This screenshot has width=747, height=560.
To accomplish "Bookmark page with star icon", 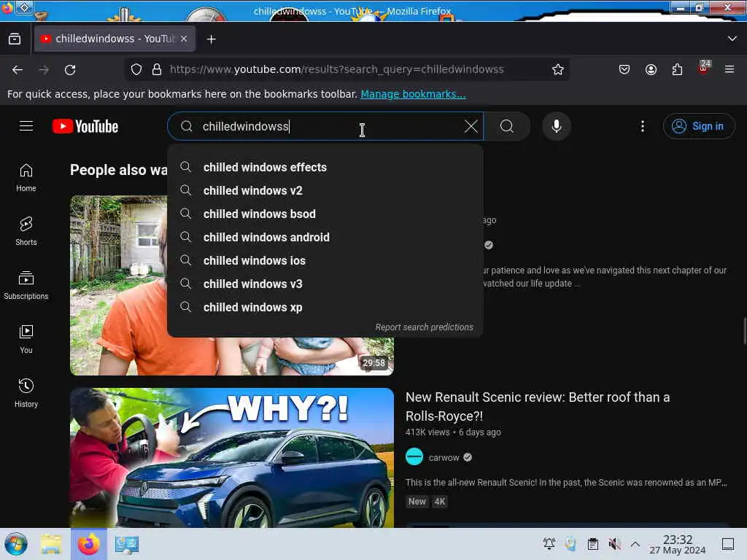I will point(558,69).
